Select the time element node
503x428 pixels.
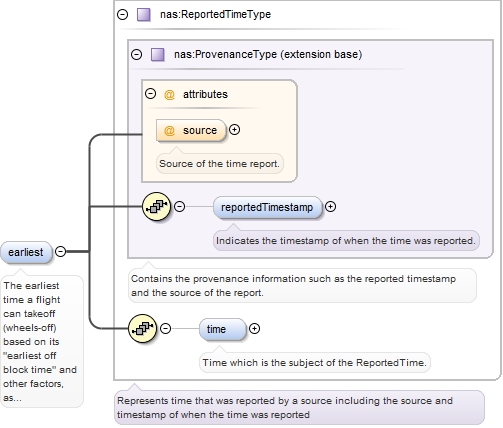click(x=222, y=329)
